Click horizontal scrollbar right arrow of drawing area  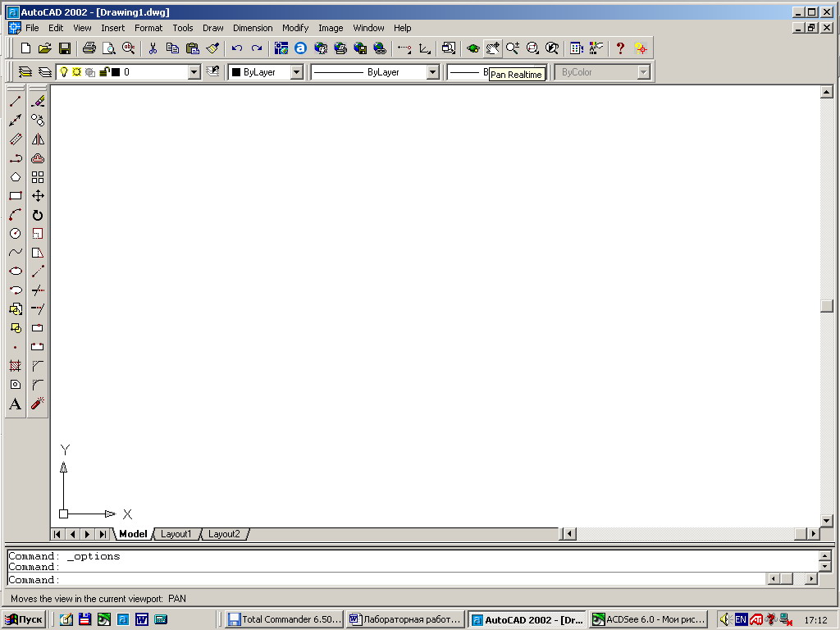pos(814,533)
